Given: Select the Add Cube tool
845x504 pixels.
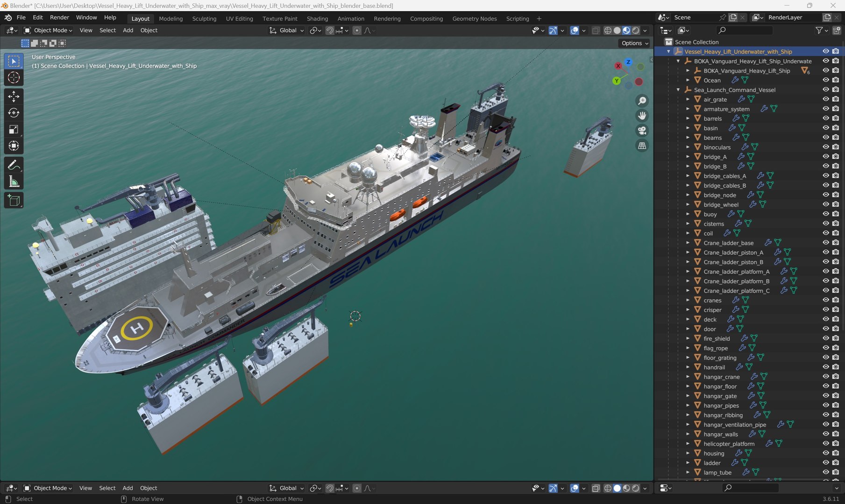Looking at the screenshot, I should [14, 200].
